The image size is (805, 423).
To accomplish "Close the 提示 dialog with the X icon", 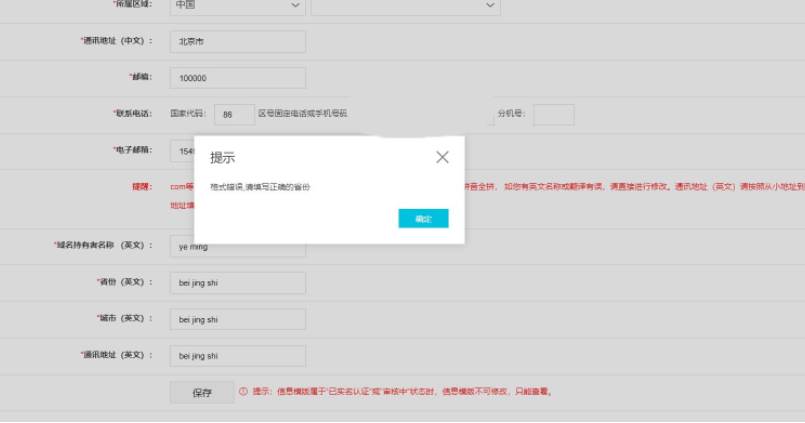I will coord(442,157).
